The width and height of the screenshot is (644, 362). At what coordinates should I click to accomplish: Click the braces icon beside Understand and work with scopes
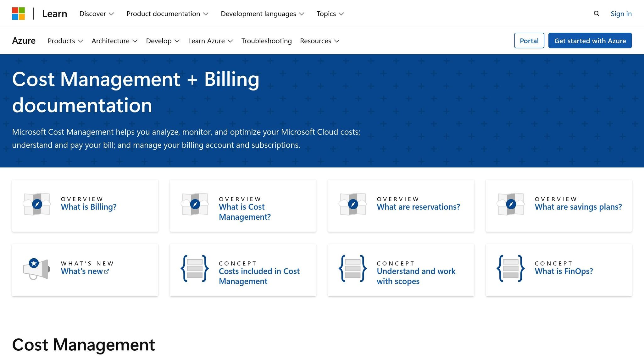click(353, 268)
